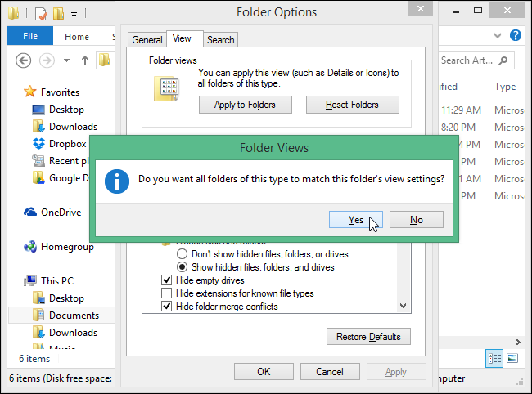Click advanced settings list down scroll arrow
This screenshot has height=394, width=532.
point(403,306)
